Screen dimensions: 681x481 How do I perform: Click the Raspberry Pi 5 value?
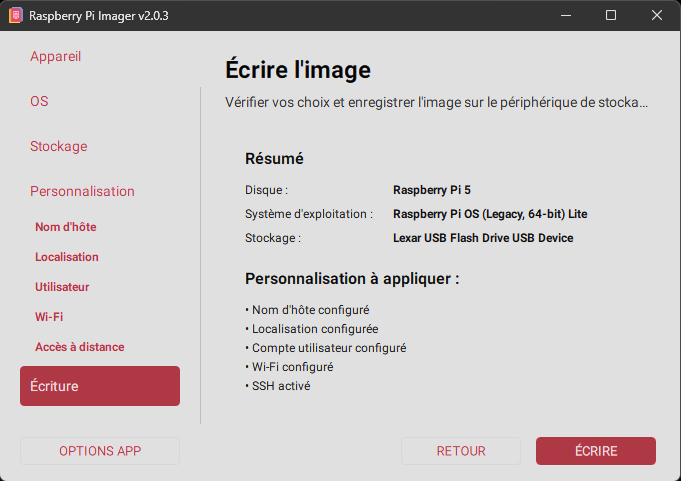[432, 190]
